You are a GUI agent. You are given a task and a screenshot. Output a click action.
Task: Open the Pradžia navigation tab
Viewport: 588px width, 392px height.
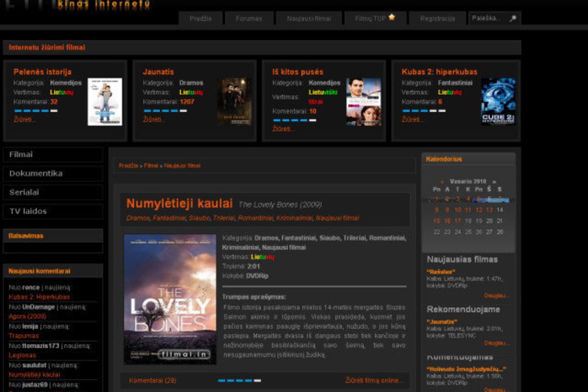tap(200, 18)
